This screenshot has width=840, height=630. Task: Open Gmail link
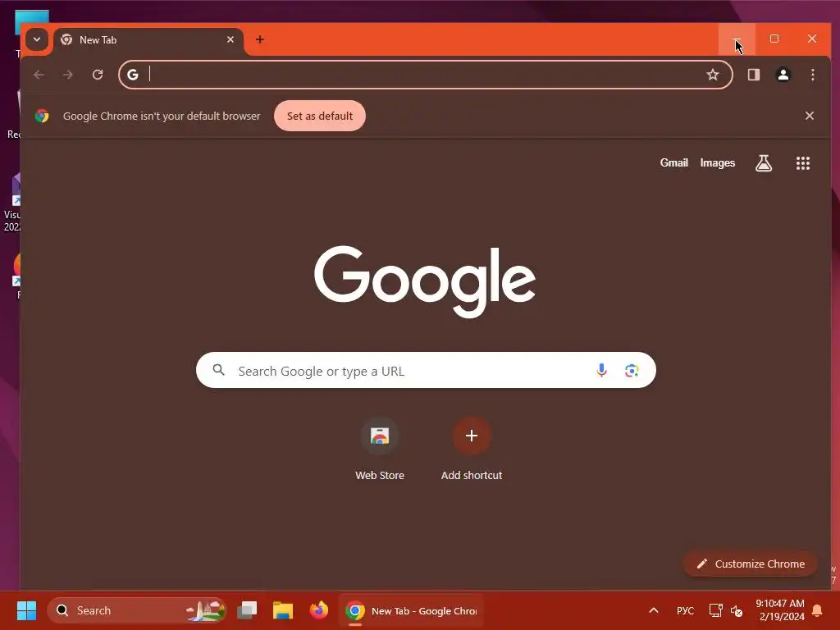[674, 163]
